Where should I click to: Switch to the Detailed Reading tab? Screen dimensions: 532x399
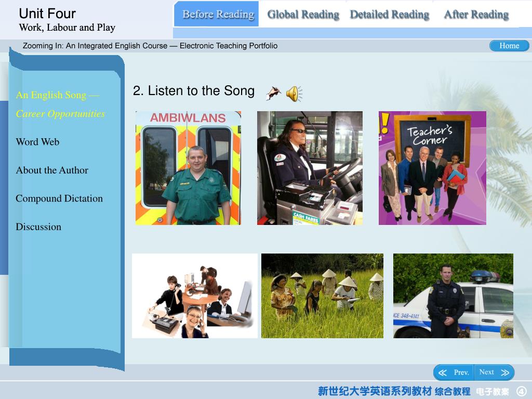[390, 15]
